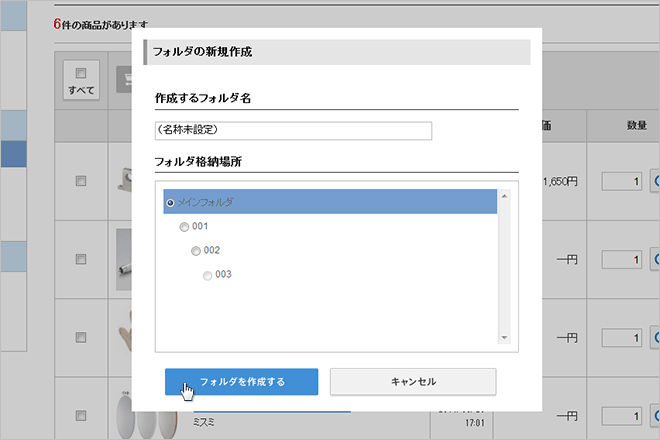This screenshot has width=660, height=440.
Task: Click the folder list scroll-down arrow
Action: pyautogui.click(x=504, y=337)
